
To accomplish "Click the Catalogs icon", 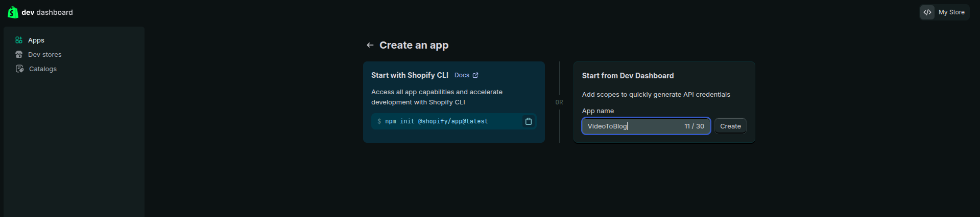I will [x=19, y=69].
